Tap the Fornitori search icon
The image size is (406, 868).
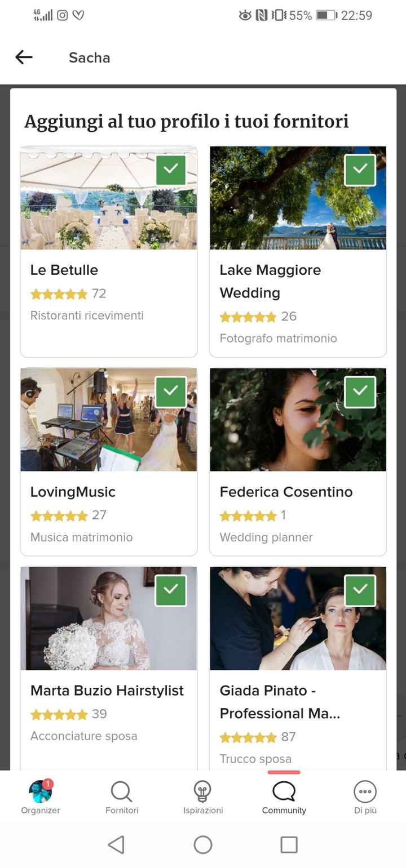click(x=121, y=792)
